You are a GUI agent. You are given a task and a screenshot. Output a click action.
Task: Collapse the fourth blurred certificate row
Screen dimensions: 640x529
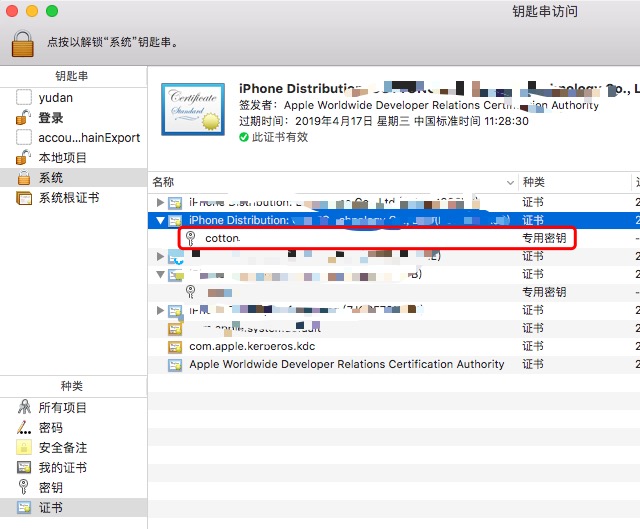160,274
